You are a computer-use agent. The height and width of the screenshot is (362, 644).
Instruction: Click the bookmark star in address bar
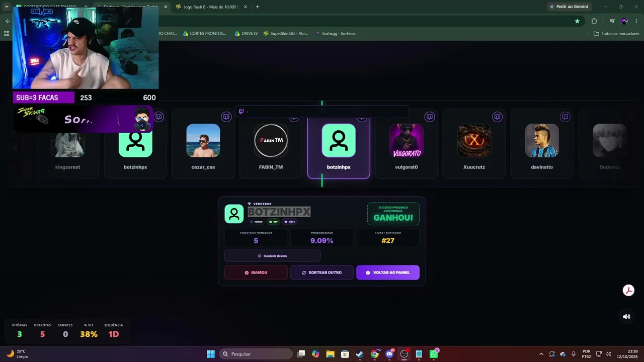pos(577,21)
